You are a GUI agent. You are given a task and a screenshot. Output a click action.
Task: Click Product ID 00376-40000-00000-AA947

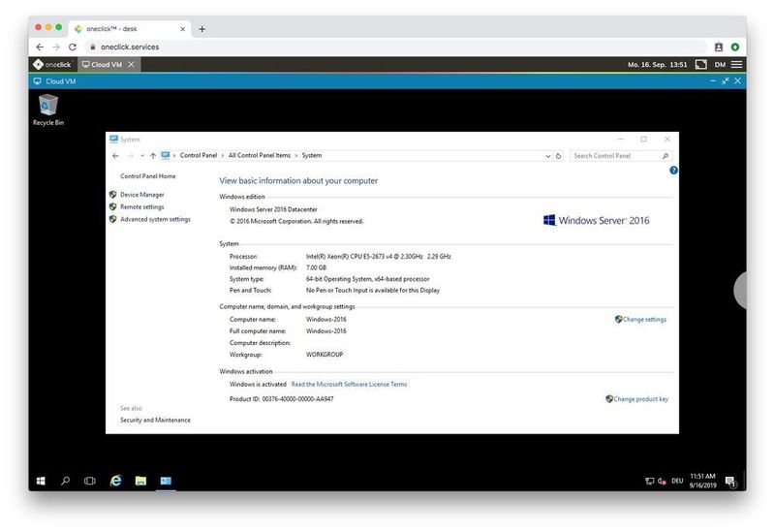[281, 399]
